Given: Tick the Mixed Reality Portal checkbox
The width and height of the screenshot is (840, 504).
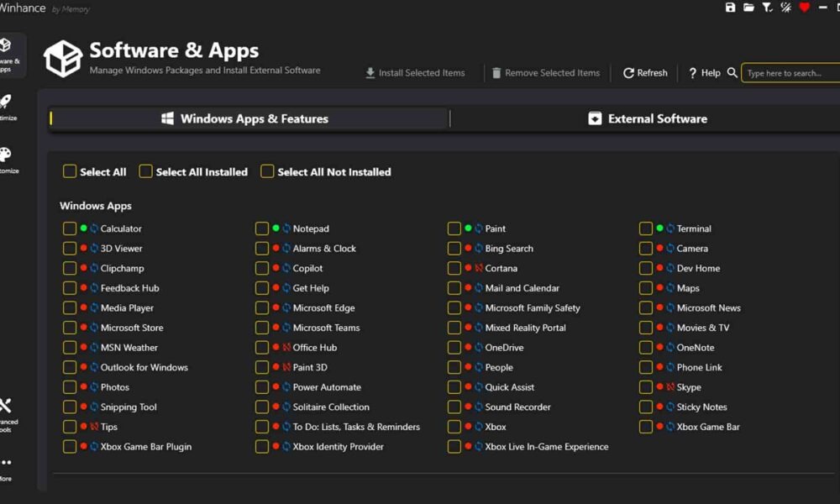Looking at the screenshot, I should tap(454, 328).
